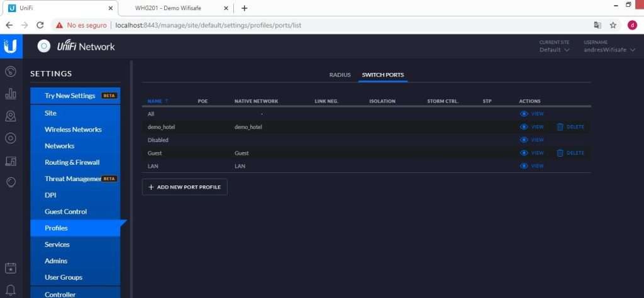
Task: Click the Ubiquiti logo in top-left corner
Action: pyautogui.click(x=11, y=46)
